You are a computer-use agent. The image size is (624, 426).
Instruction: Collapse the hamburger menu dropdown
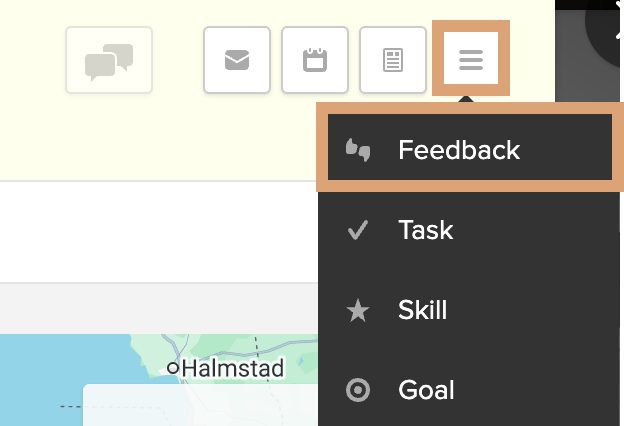click(x=471, y=60)
